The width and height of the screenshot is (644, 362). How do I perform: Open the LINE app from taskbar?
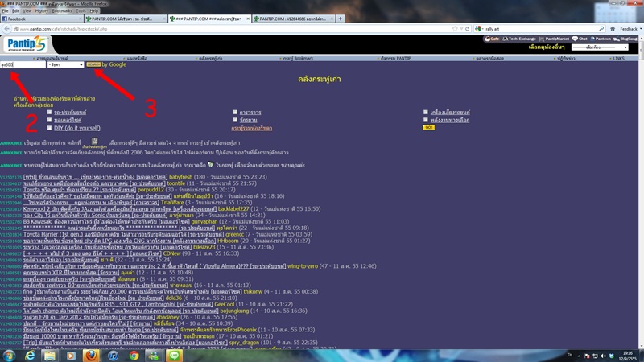coord(174,356)
